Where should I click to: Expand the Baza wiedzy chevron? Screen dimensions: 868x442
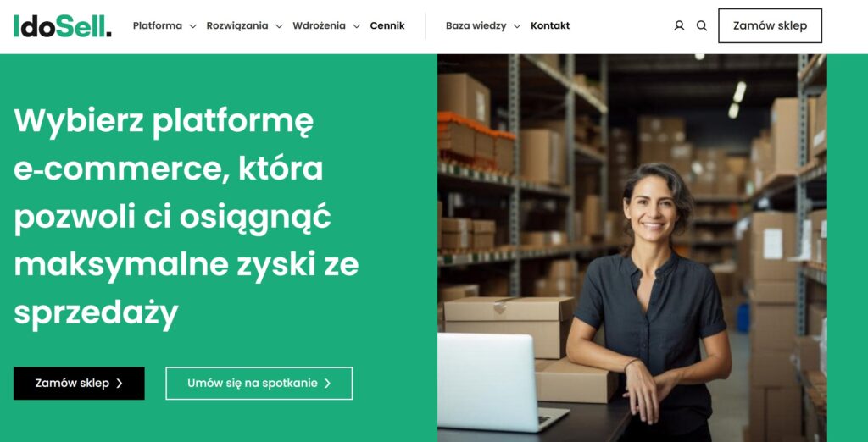coord(517,26)
